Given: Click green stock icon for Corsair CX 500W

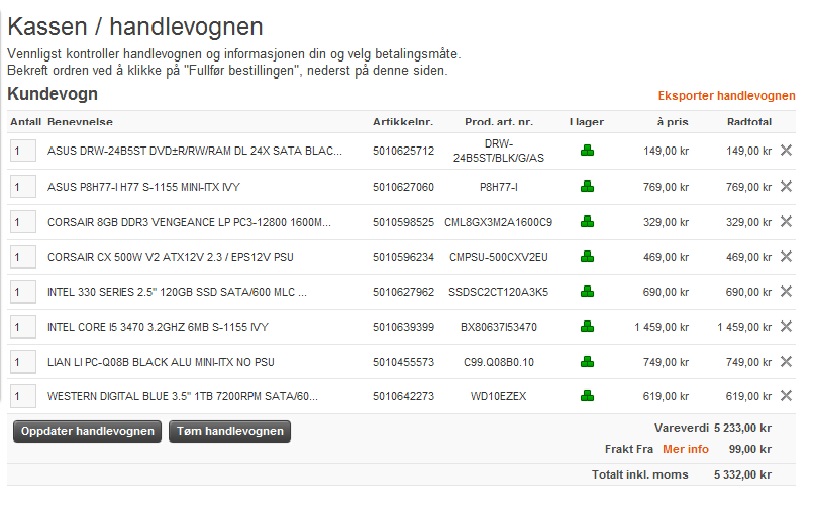Looking at the screenshot, I should tap(588, 256).
